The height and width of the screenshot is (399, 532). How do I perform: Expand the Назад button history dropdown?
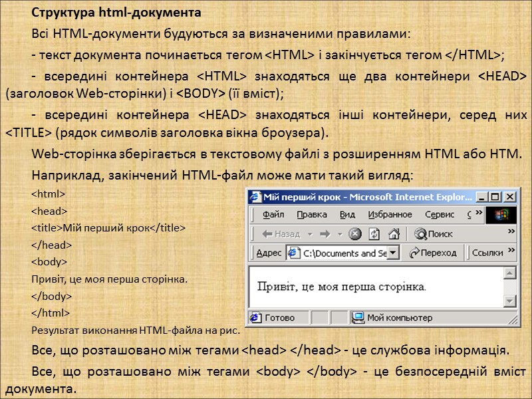click(309, 233)
